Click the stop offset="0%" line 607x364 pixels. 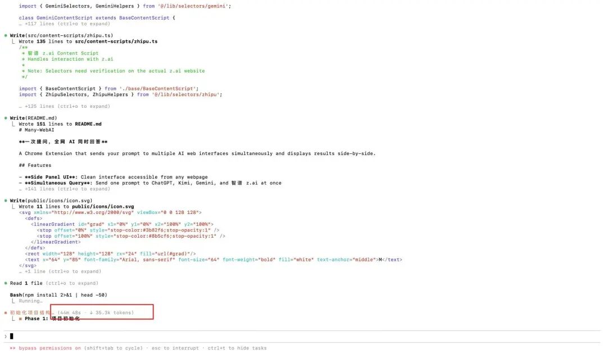pos(128,230)
